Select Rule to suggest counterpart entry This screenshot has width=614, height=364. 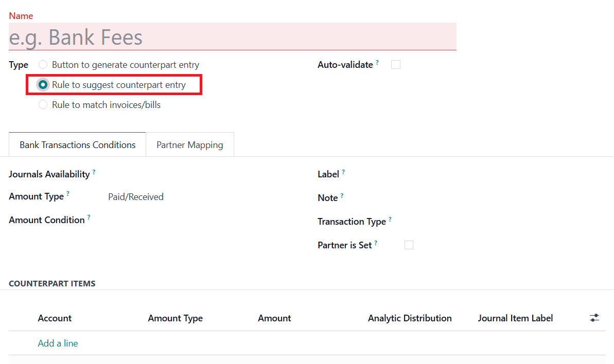click(x=43, y=85)
